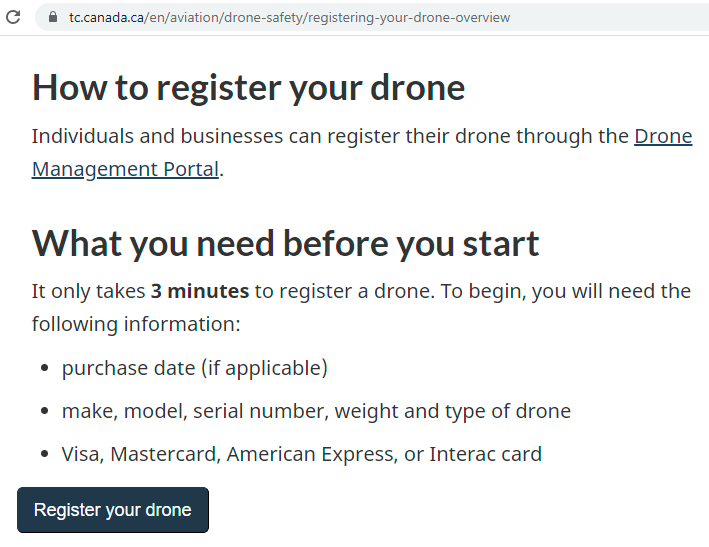Click "serial number" in the requirements list
The height and width of the screenshot is (547, 709).
(258, 411)
